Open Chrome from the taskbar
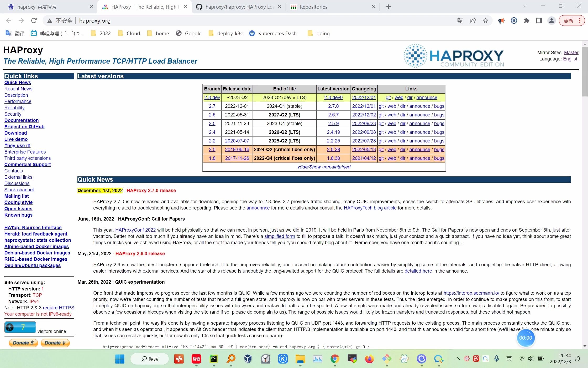Viewport: 588px width, 368px height. coord(335,359)
